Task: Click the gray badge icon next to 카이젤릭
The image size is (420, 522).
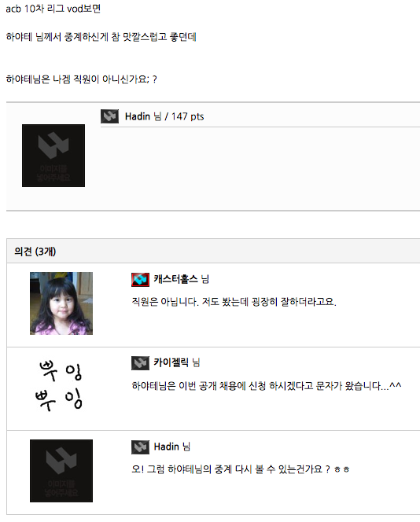Action: tap(140, 363)
